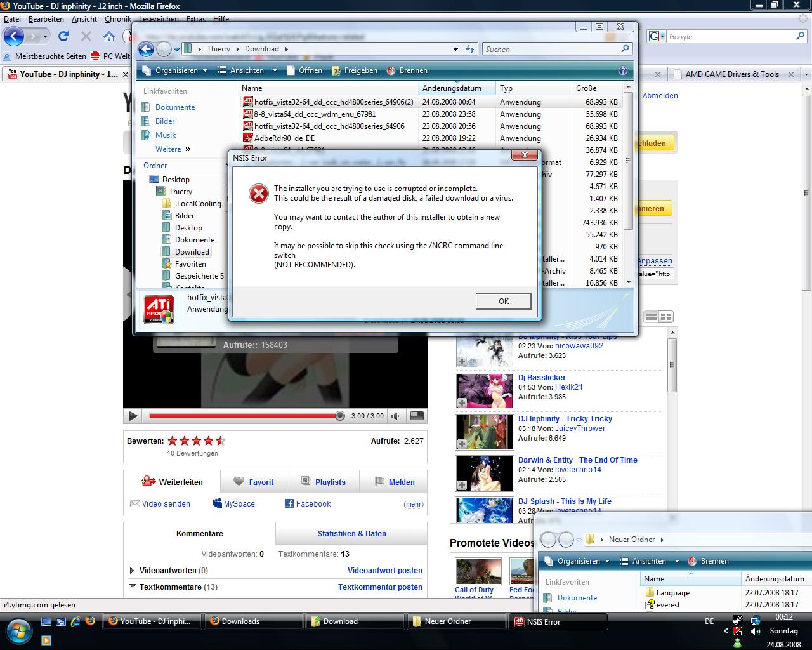The image size is (812, 650).
Task: Collapse the Textkommentare section
Action: click(x=133, y=587)
